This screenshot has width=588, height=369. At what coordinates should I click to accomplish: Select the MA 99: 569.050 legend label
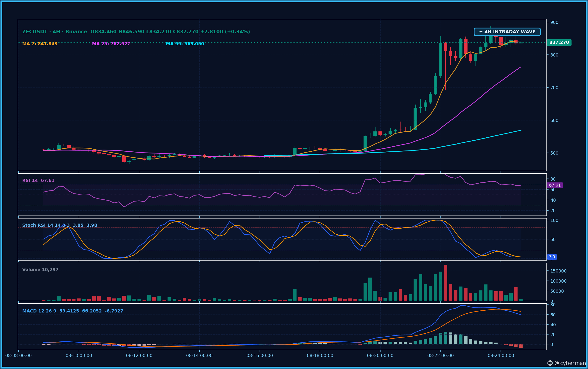point(185,44)
